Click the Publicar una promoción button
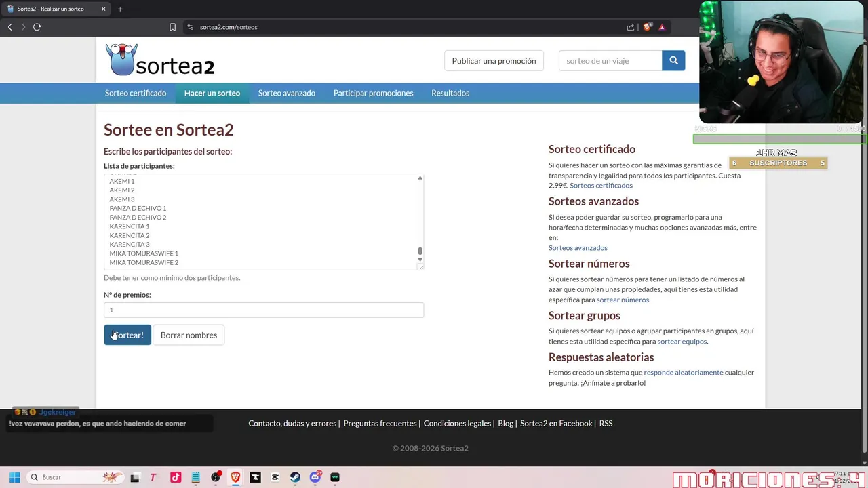 494,60
